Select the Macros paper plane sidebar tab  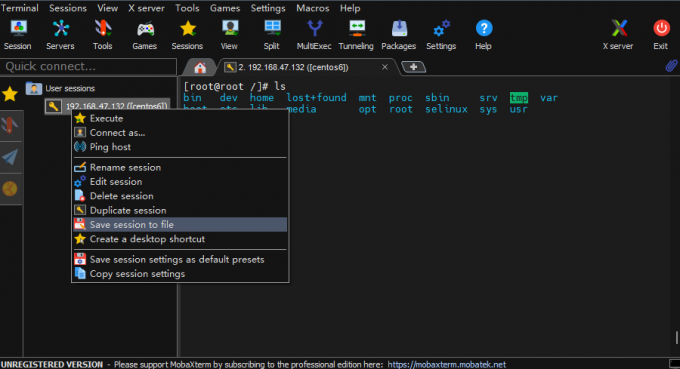point(10,157)
